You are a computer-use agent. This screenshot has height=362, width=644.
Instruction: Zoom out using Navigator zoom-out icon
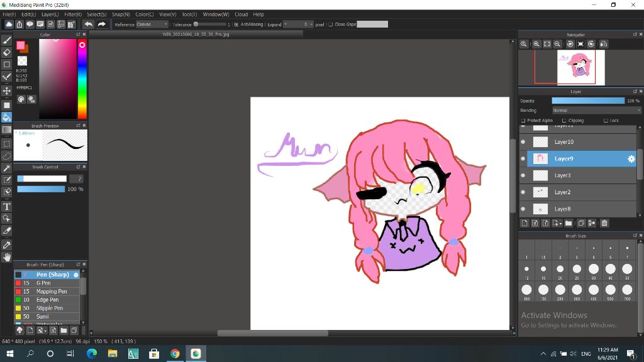(x=557, y=44)
